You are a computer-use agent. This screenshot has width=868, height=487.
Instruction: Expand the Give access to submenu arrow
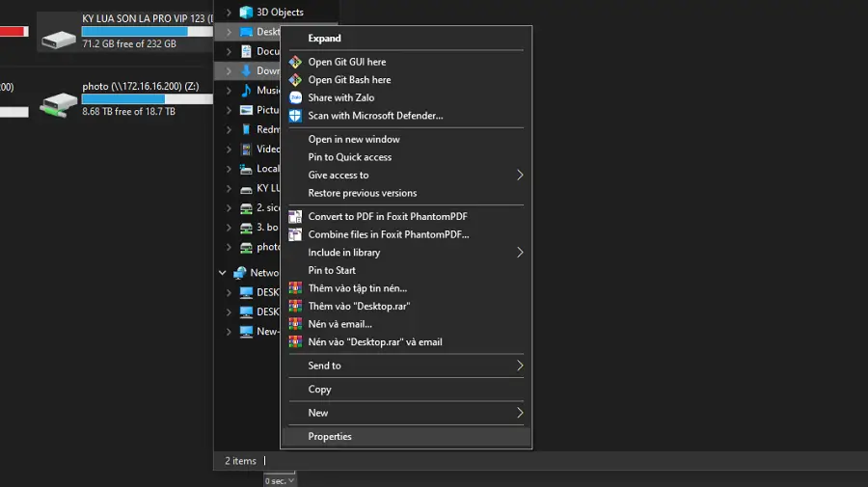(520, 176)
